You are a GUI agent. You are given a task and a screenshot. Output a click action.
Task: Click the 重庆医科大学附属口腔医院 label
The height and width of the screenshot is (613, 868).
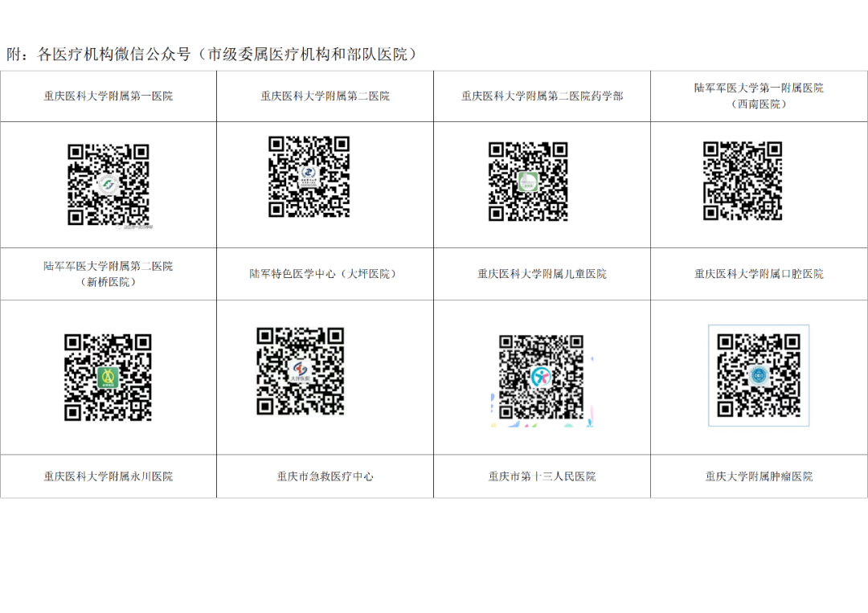click(759, 274)
